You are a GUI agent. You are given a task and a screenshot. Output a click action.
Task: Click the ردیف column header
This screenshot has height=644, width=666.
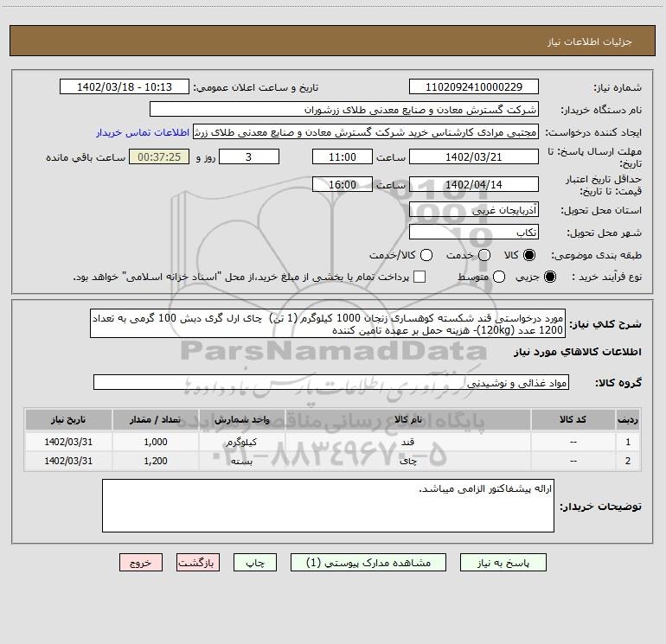(628, 420)
